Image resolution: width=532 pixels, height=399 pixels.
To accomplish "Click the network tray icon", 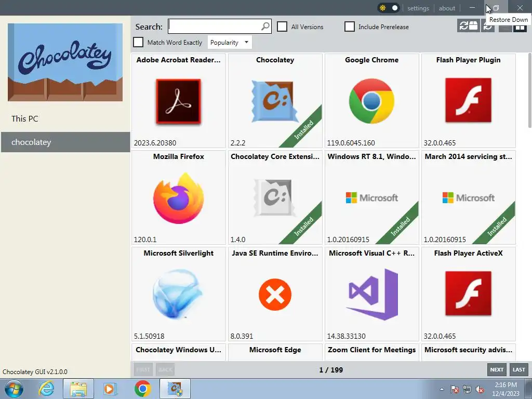I will [467, 389].
